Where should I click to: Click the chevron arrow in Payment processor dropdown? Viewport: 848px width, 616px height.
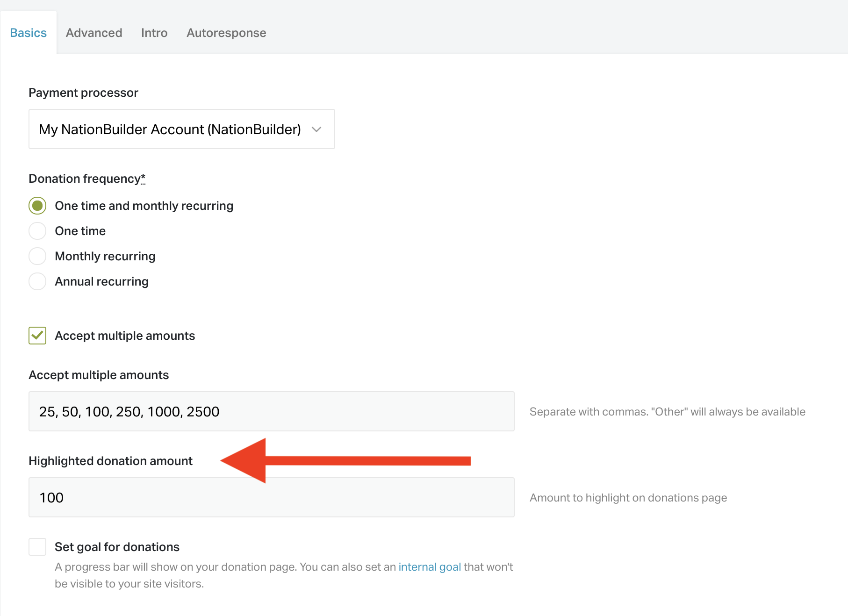coord(316,129)
